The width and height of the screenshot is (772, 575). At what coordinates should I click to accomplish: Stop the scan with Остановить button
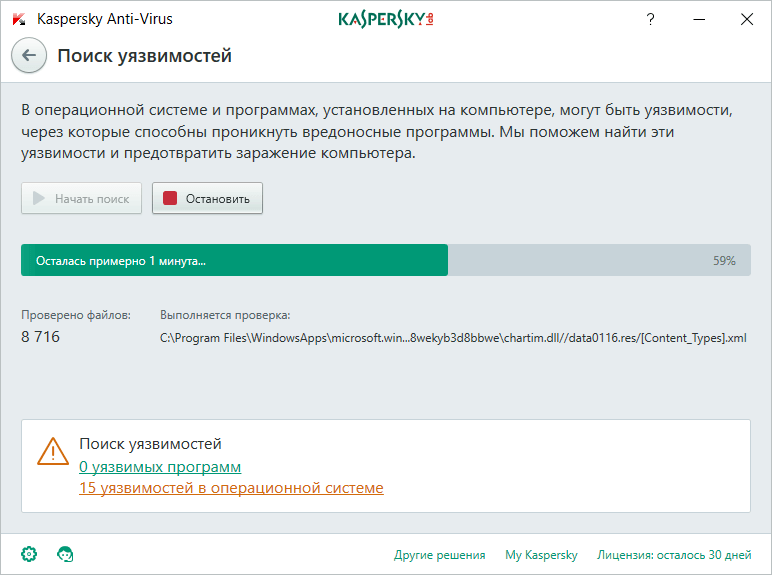tap(207, 198)
